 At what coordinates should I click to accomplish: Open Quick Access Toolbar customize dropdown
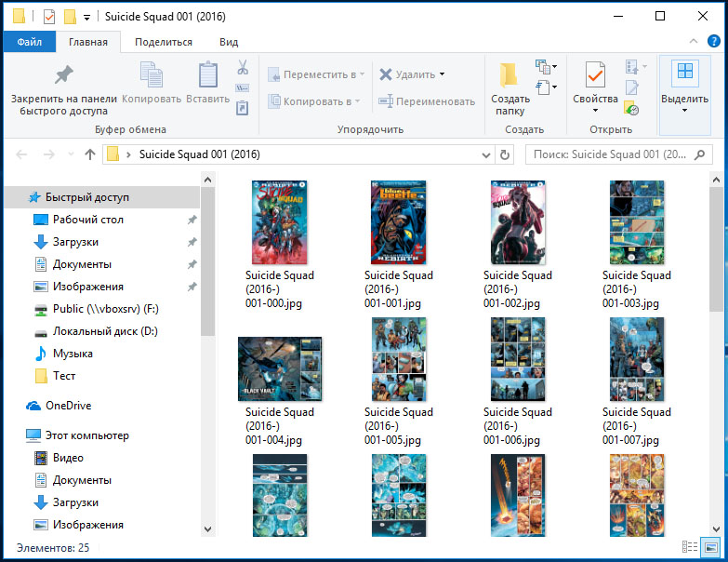pos(86,18)
